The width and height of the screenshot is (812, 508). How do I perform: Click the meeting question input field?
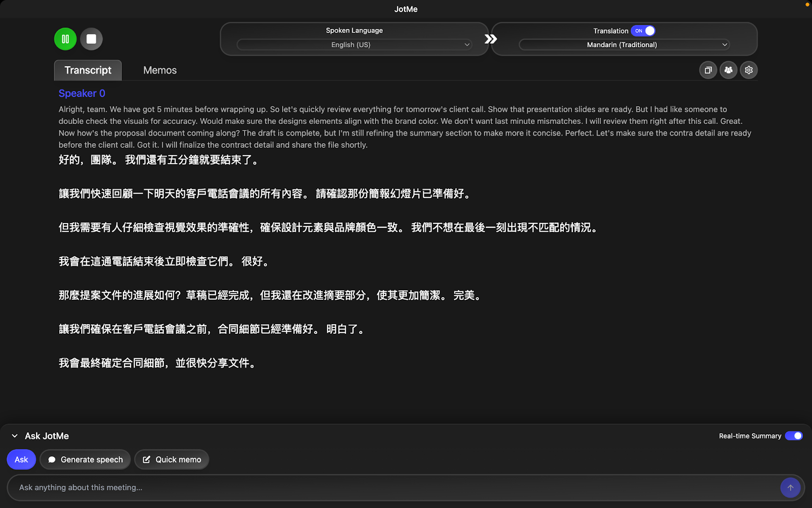pyautogui.click(x=355, y=487)
